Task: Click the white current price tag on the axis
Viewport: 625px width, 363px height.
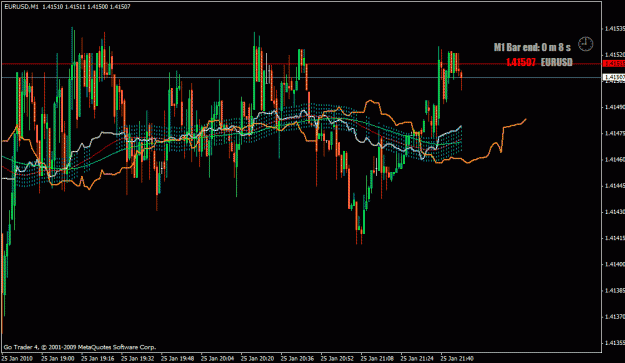Action: pyautogui.click(x=614, y=77)
